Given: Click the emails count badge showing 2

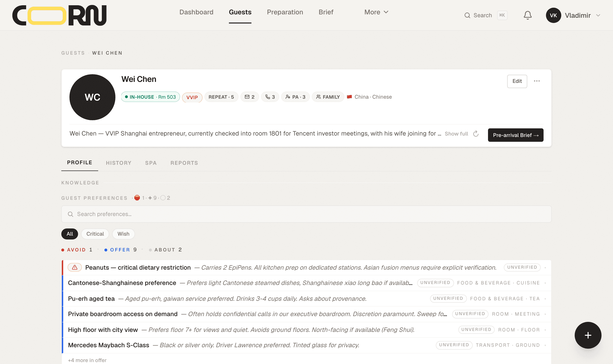Looking at the screenshot, I should tap(249, 97).
